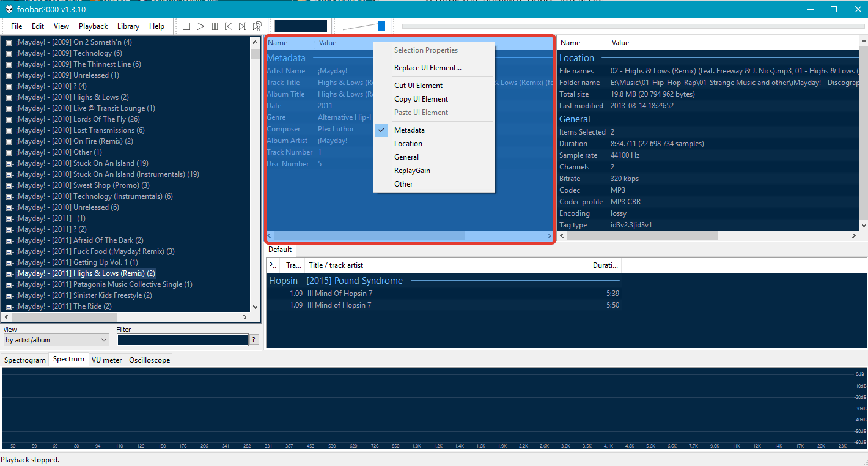Screen dimensions: 868x466
Task: Uncheck Metadata in the context menu
Action: (433, 130)
